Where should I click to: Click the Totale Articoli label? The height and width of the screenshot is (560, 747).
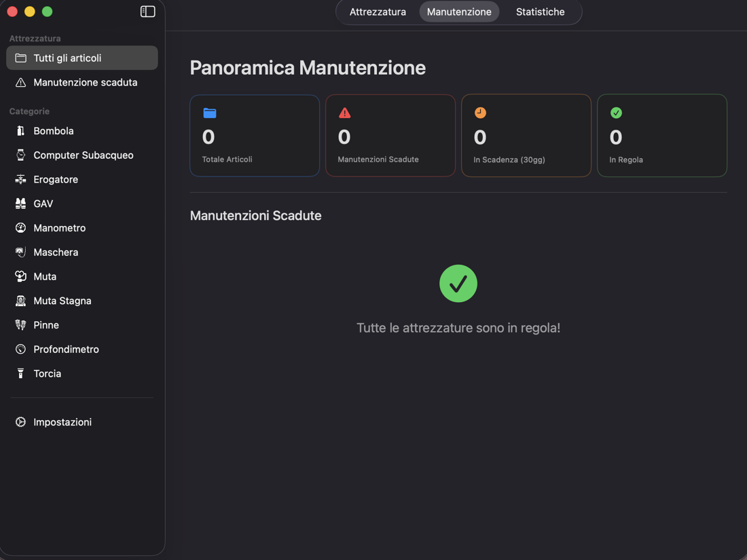point(227,160)
